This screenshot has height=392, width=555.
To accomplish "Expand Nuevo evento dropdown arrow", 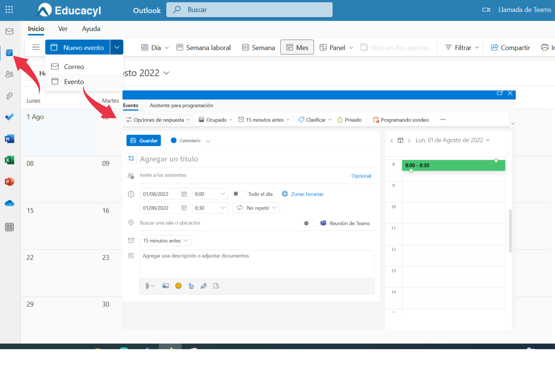I will pos(117,47).
